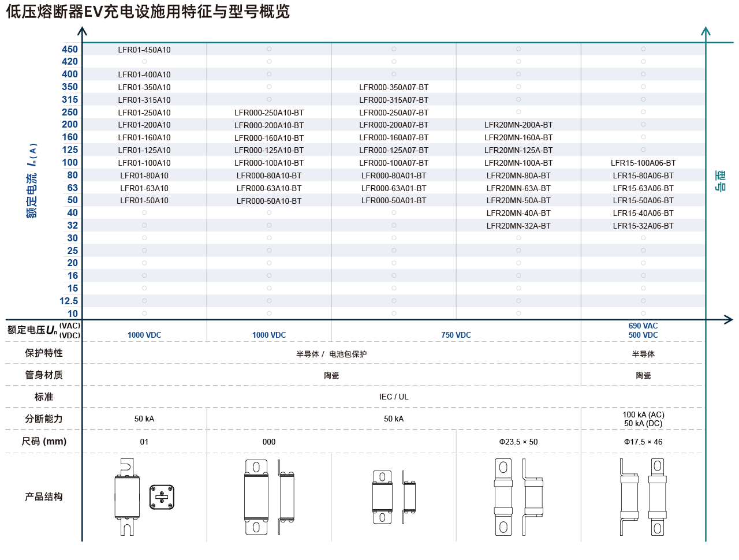Click the 100 kA (AC) 50 kA (DC) value

[643, 419]
